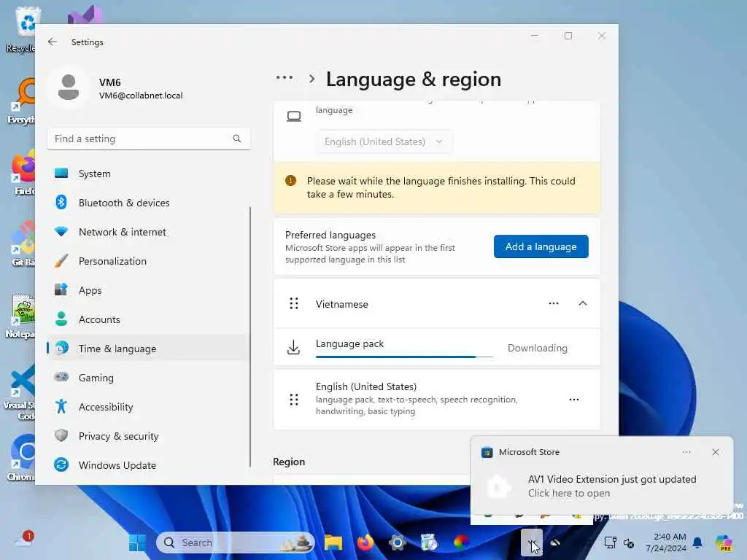Click the weather widget with badge
Screen dimensions: 747x560
[x=24, y=540]
